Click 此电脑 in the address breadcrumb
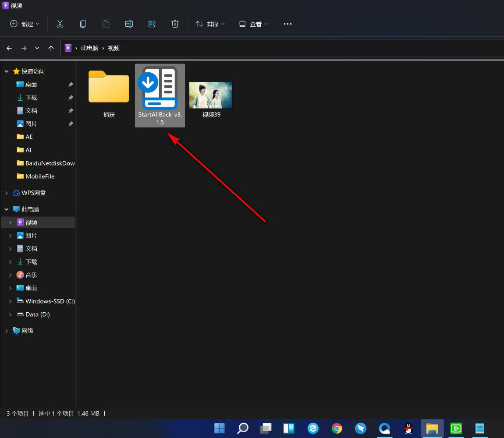This screenshot has height=438, width=504. (90, 48)
